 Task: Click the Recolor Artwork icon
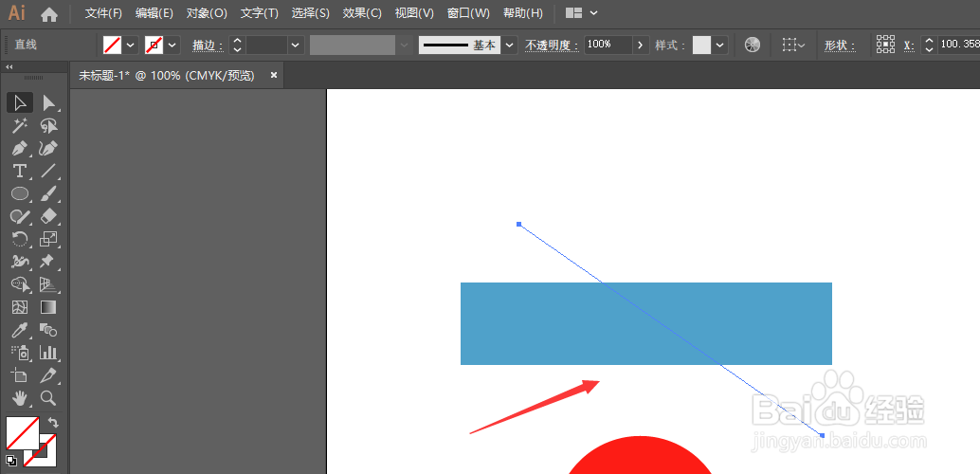coord(753,45)
